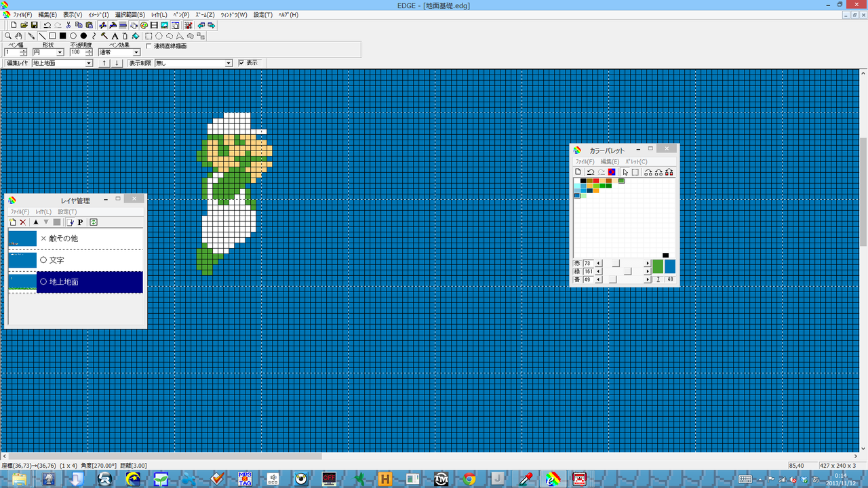The height and width of the screenshot is (488, 868).
Task: Select the black palette color swatch
Action: pos(583,181)
